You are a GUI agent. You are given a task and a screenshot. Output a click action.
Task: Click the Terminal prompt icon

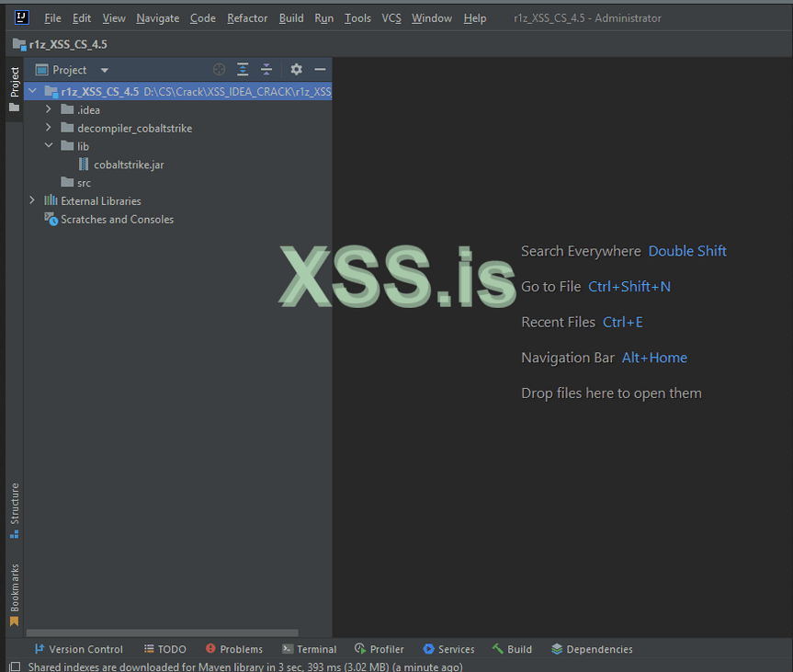coord(288,649)
